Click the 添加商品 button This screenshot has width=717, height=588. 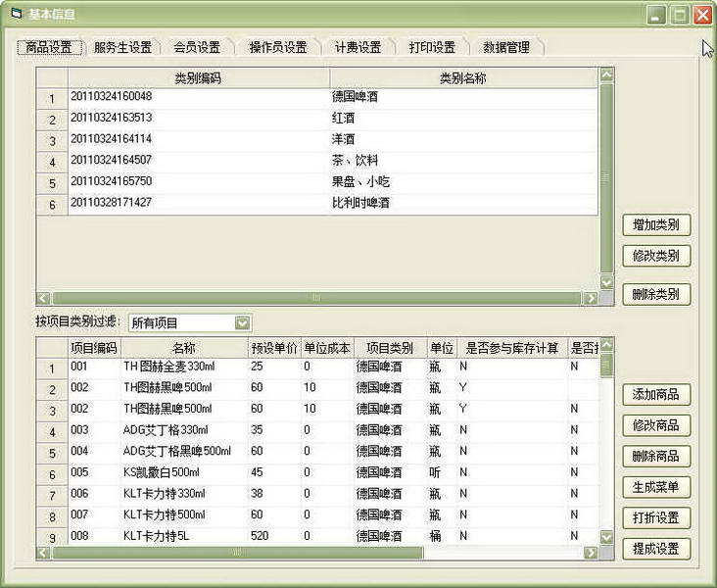click(656, 394)
